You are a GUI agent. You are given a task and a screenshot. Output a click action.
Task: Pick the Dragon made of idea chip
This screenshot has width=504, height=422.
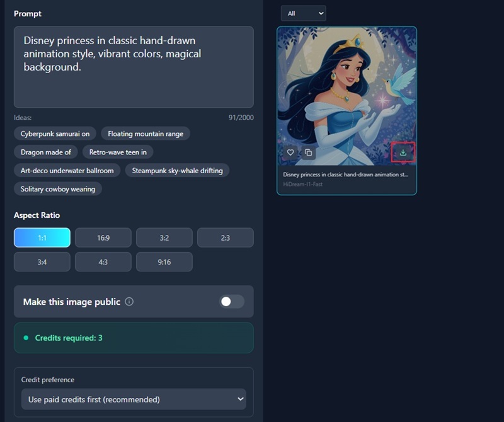tap(45, 152)
